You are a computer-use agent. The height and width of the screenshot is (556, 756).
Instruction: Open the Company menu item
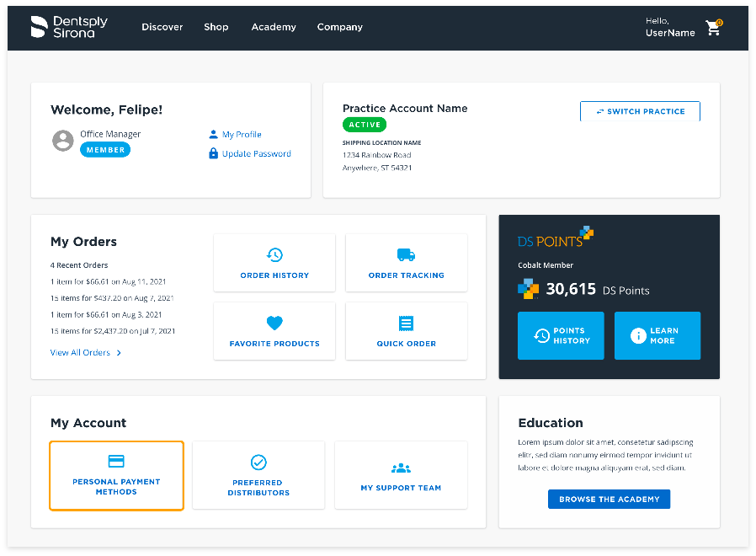pyautogui.click(x=339, y=27)
